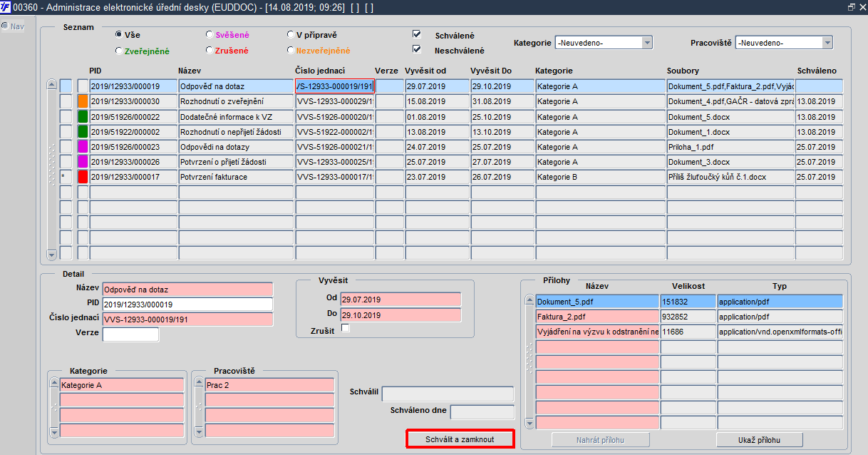Select the Zveřejněné radio button

tap(118, 51)
